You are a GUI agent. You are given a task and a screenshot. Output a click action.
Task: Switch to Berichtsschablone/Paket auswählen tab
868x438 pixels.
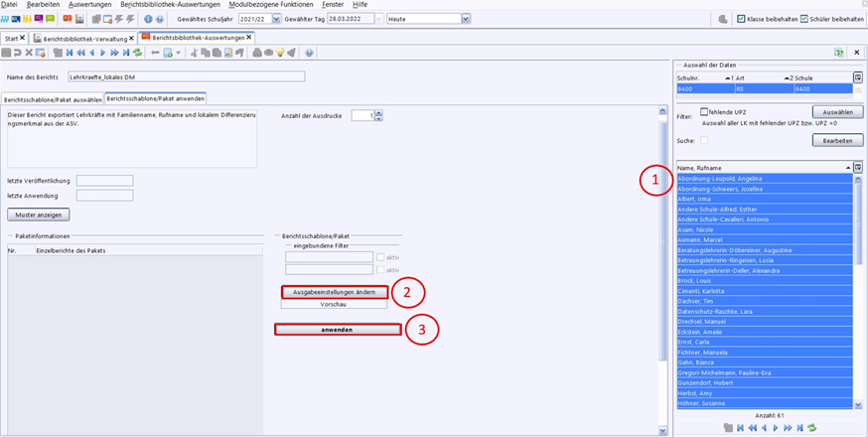(53, 99)
